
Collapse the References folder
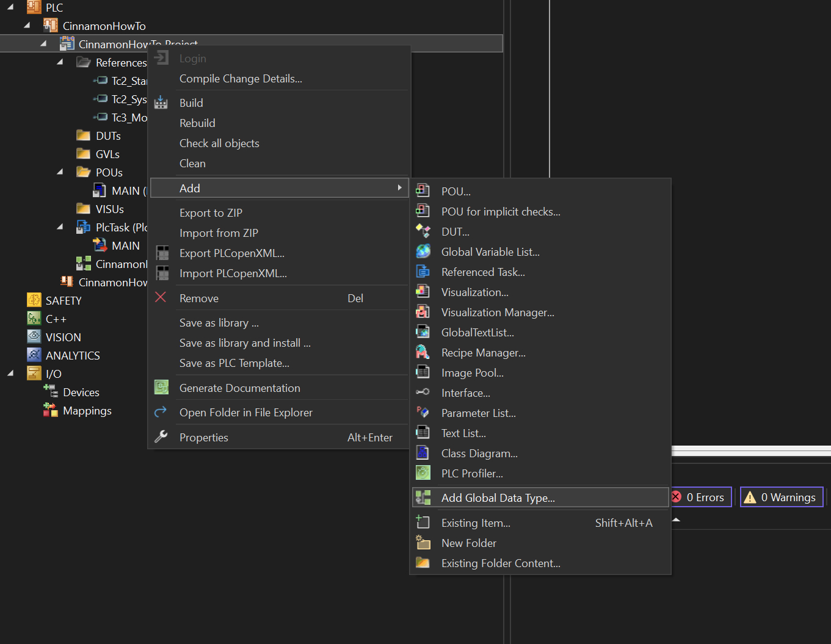(x=60, y=62)
